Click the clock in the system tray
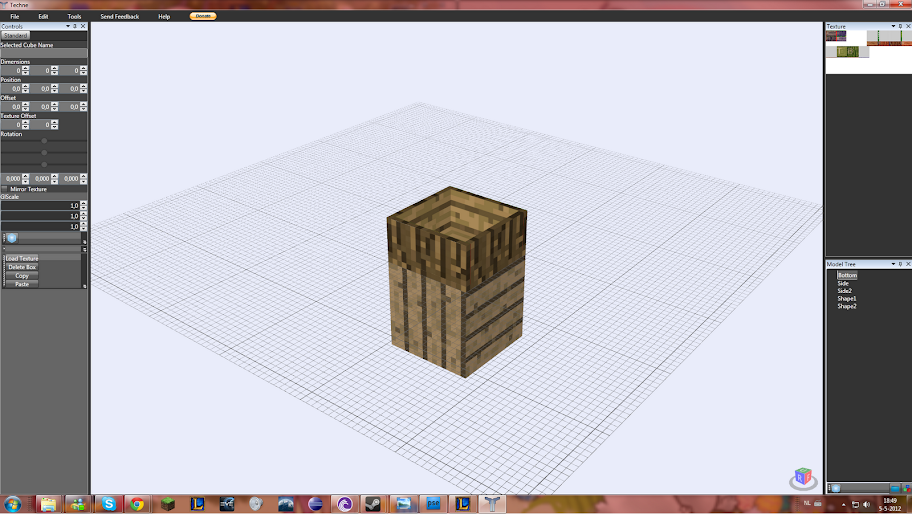The height and width of the screenshot is (514, 912). point(890,504)
